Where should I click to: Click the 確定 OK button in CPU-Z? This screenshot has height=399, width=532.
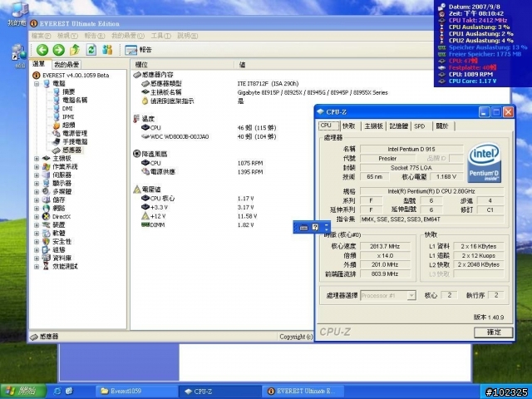[x=493, y=332]
